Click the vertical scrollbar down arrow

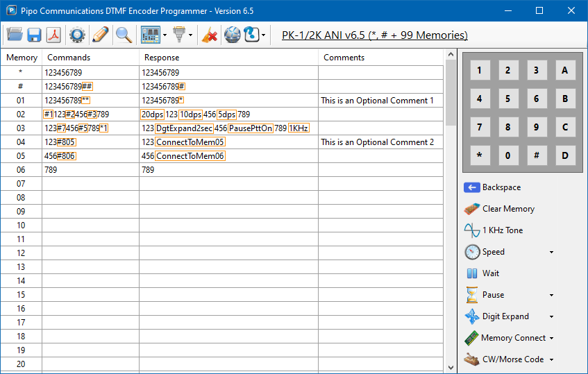[451, 368]
